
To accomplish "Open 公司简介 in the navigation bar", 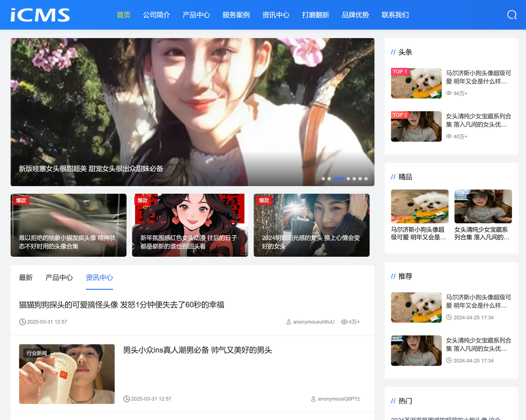I will 156,15.
